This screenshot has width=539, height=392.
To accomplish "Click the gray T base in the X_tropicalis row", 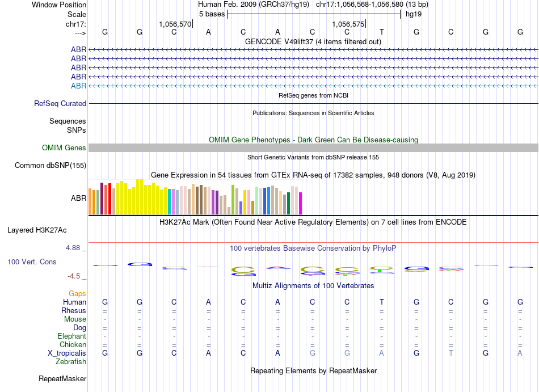I will [x=450, y=353].
